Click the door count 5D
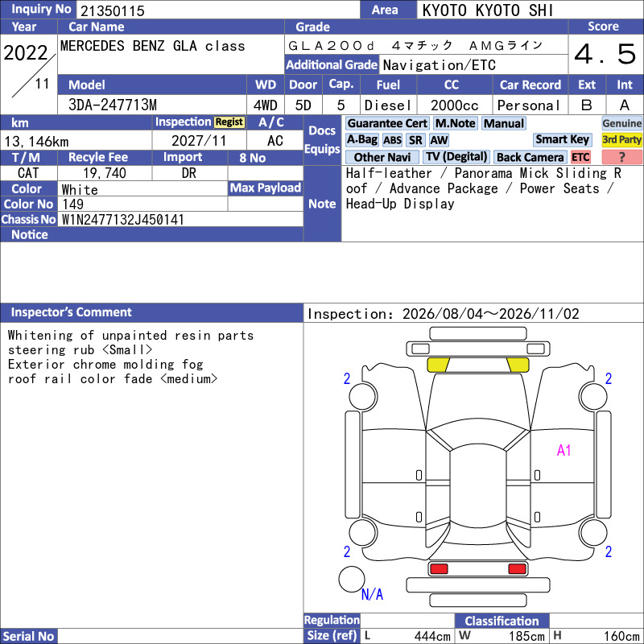644x644 pixels. (303, 105)
